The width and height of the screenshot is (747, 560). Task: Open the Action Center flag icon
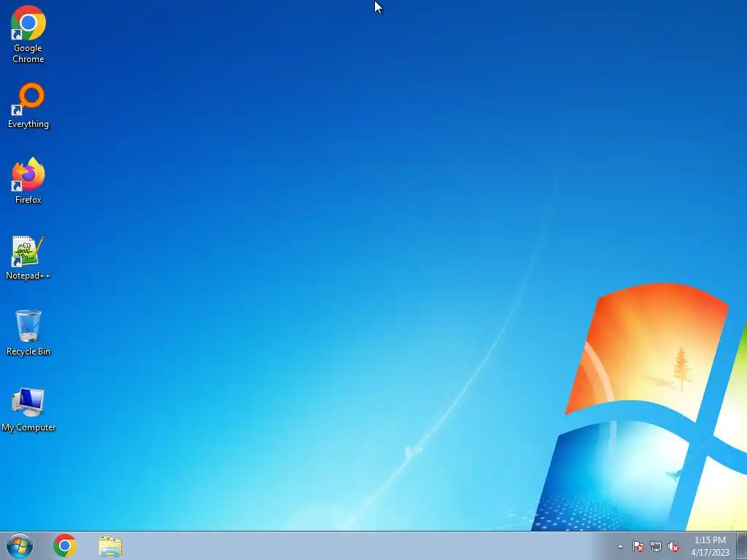638,546
